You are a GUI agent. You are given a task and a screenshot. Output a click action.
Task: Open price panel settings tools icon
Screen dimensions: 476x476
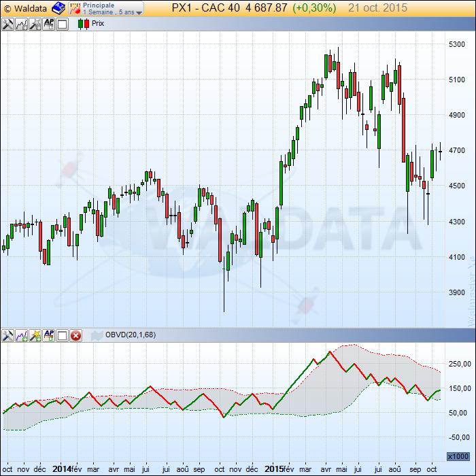(x=7, y=24)
